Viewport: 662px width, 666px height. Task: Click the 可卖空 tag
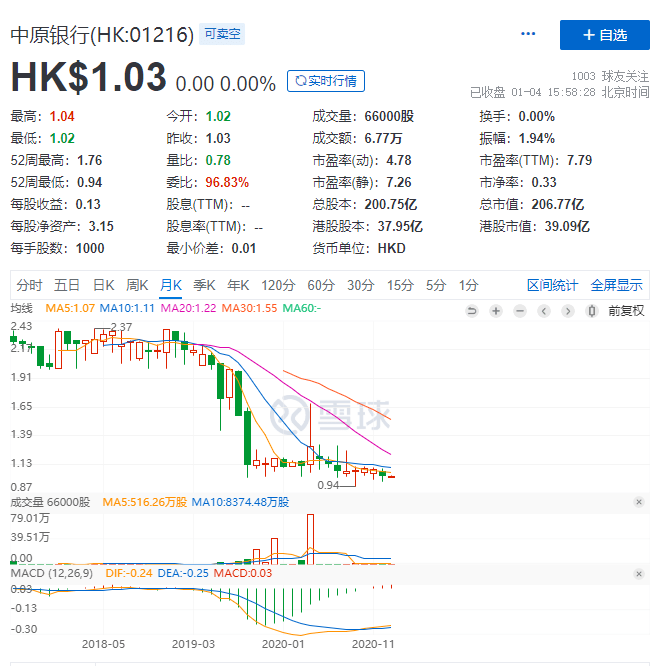click(222, 34)
